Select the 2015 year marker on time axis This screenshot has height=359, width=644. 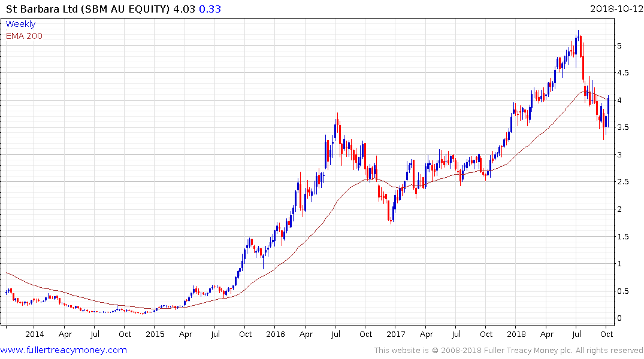pyautogui.click(x=155, y=334)
